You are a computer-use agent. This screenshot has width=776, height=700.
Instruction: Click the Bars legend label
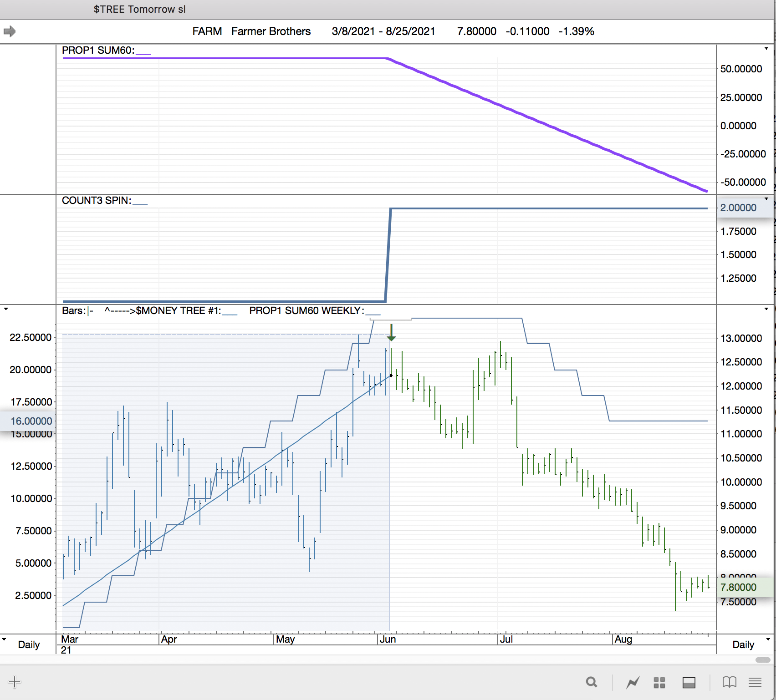(x=74, y=310)
